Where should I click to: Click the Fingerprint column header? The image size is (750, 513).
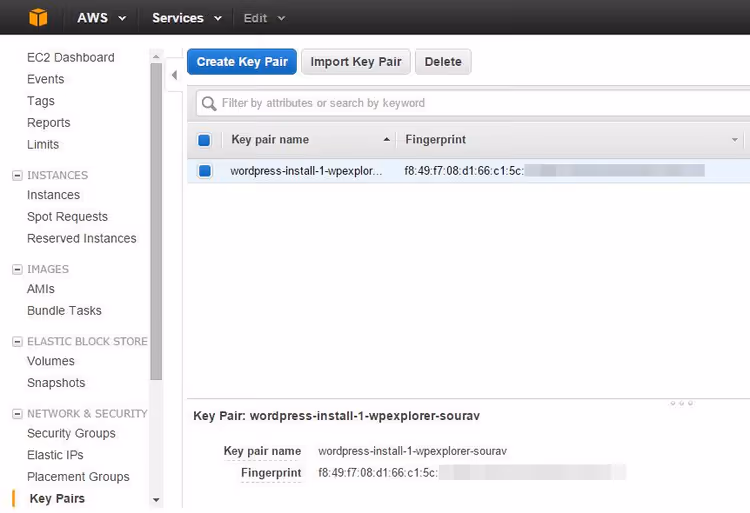click(435, 140)
